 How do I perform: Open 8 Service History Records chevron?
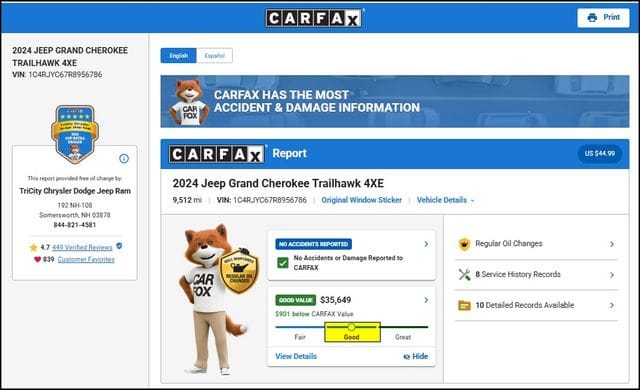[612, 275]
